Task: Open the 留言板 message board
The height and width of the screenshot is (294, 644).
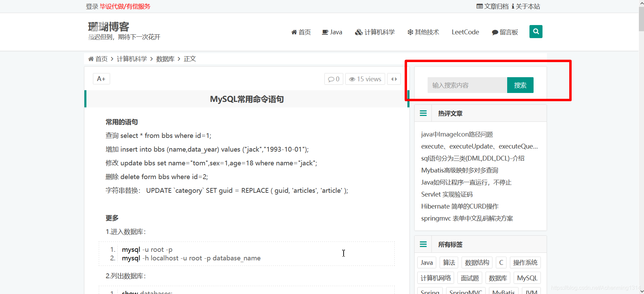Action: (x=505, y=32)
